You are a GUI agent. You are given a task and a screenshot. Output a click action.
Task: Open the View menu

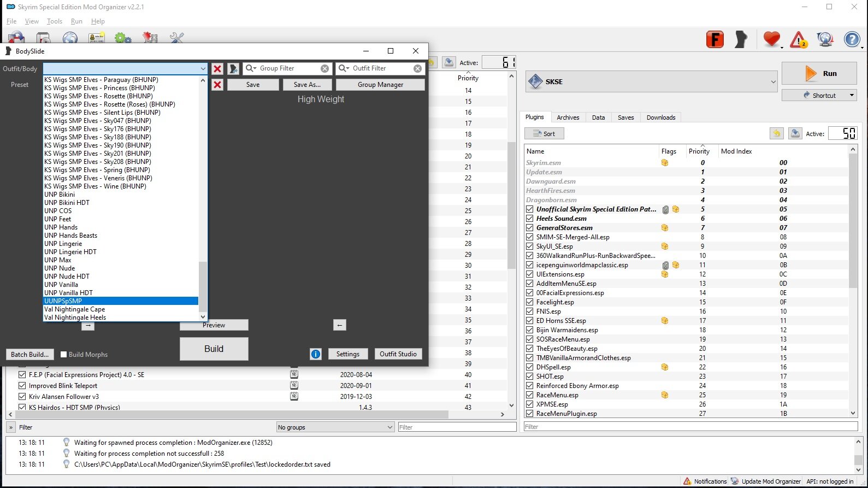tap(32, 21)
